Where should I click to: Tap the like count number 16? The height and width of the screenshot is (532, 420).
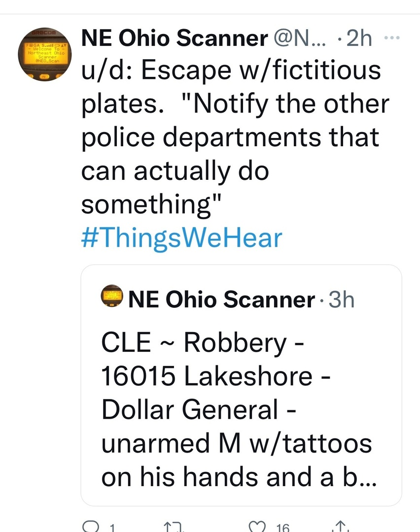pyautogui.click(x=282, y=528)
